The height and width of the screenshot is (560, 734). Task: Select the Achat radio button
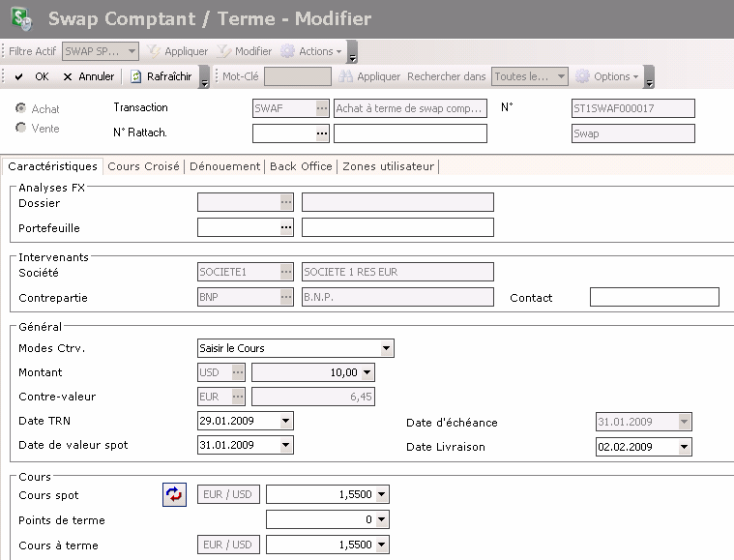click(x=21, y=109)
